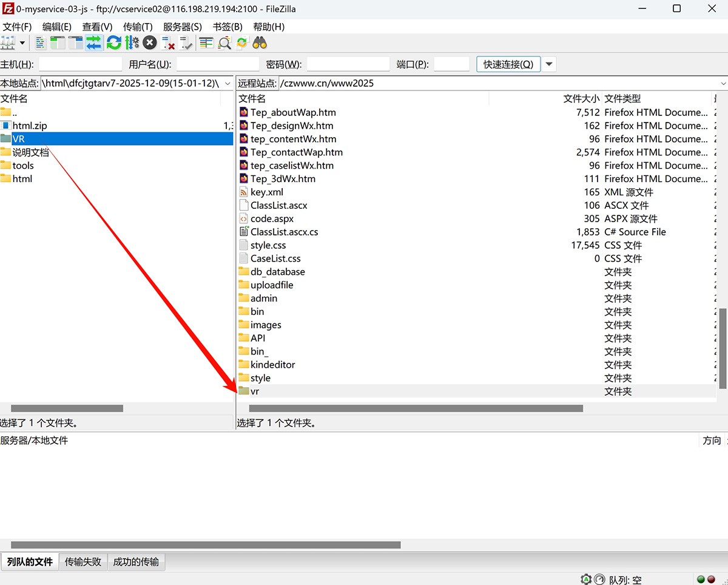Screen dimensions: 728x585
Task: Toggle synchronized browsing icon
Action: tap(242, 43)
